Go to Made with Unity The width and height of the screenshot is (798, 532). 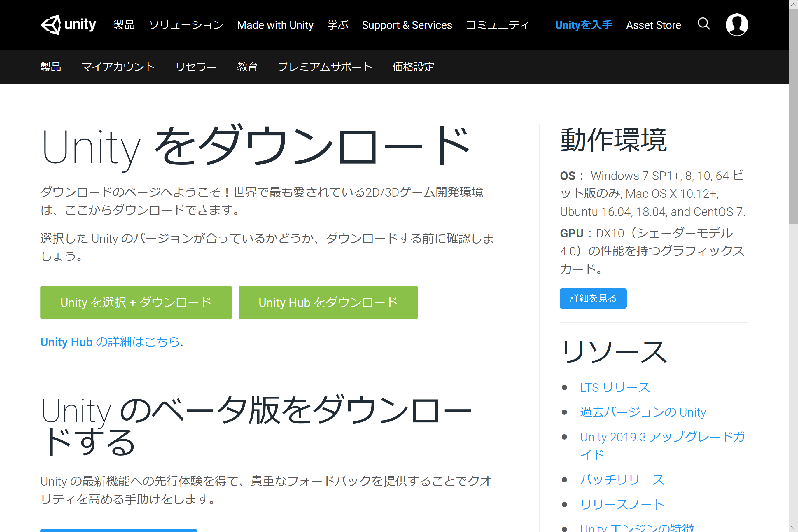[275, 25]
